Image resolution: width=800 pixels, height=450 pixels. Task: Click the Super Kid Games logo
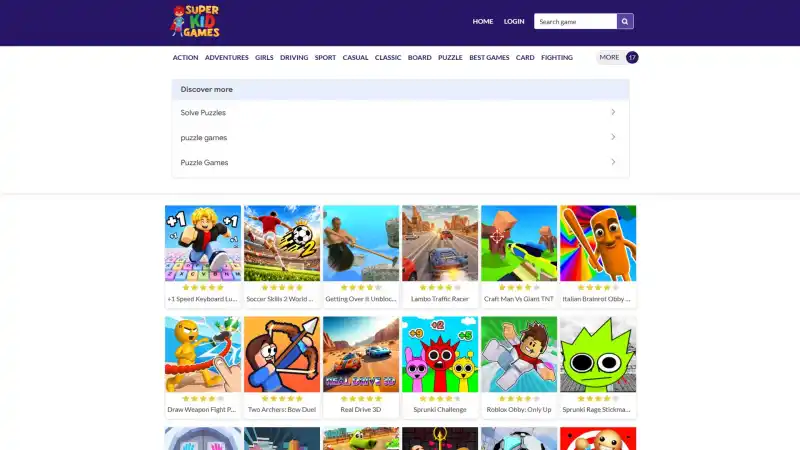pyautogui.click(x=195, y=21)
